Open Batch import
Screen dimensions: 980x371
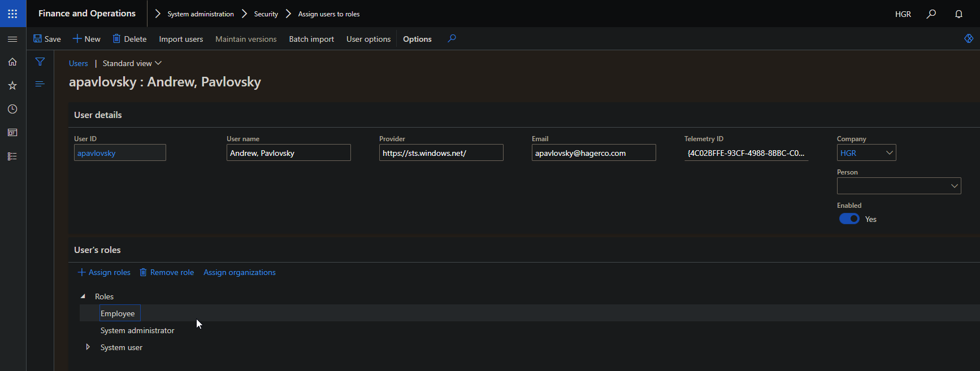pos(311,39)
